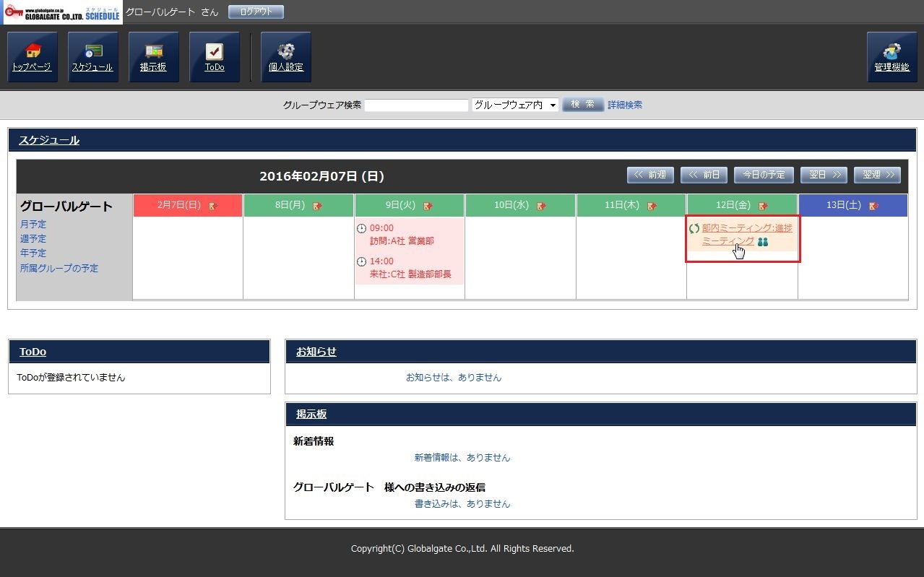This screenshot has width=924, height=577.
Task: Go to previous week with 前週 button
Action: coord(651,175)
